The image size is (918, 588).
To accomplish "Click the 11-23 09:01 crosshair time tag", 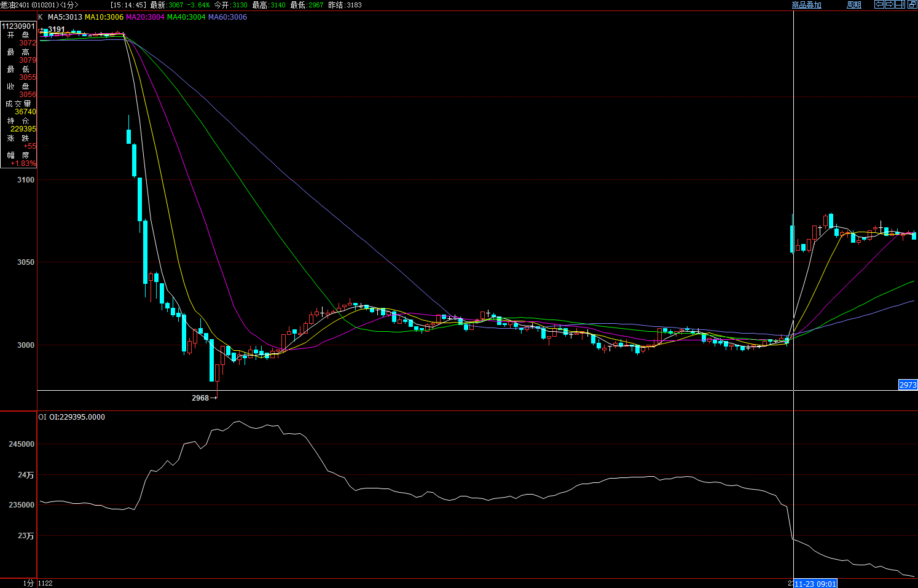I will (x=815, y=584).
